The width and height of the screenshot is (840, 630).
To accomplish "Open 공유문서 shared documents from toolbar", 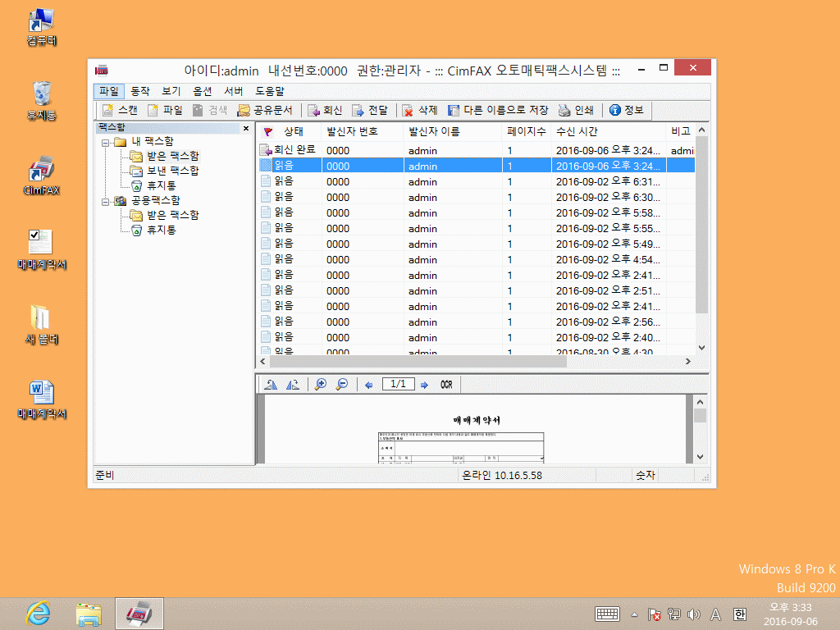I will pos(265,111).
